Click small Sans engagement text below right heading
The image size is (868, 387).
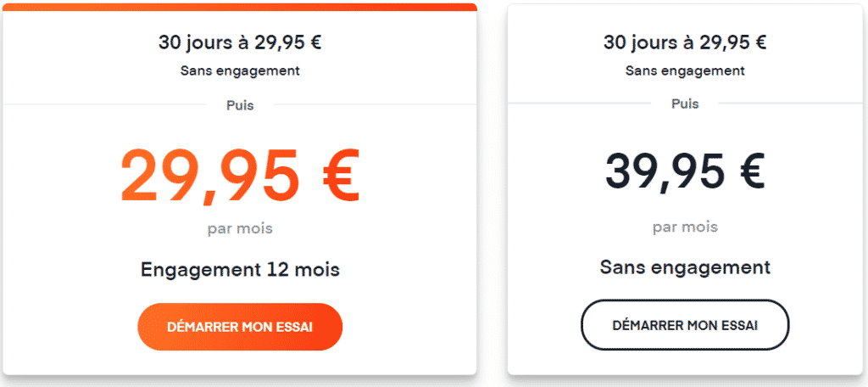click(685, 71)
